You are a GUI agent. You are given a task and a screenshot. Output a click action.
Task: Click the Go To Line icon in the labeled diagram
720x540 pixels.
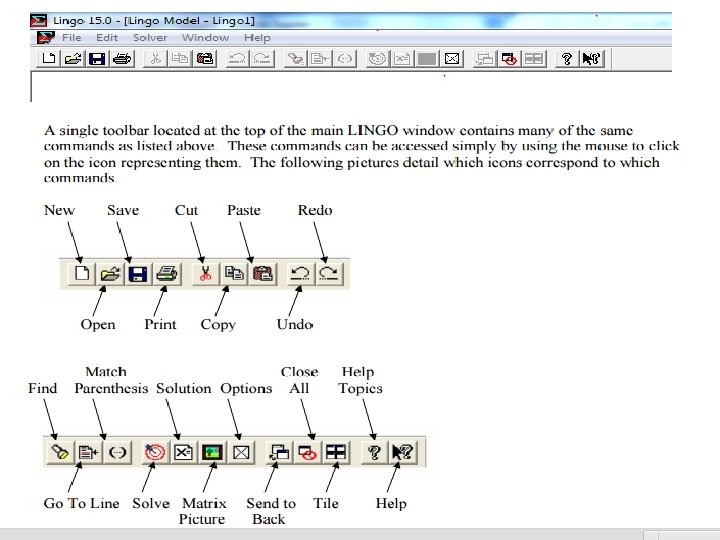88,452
